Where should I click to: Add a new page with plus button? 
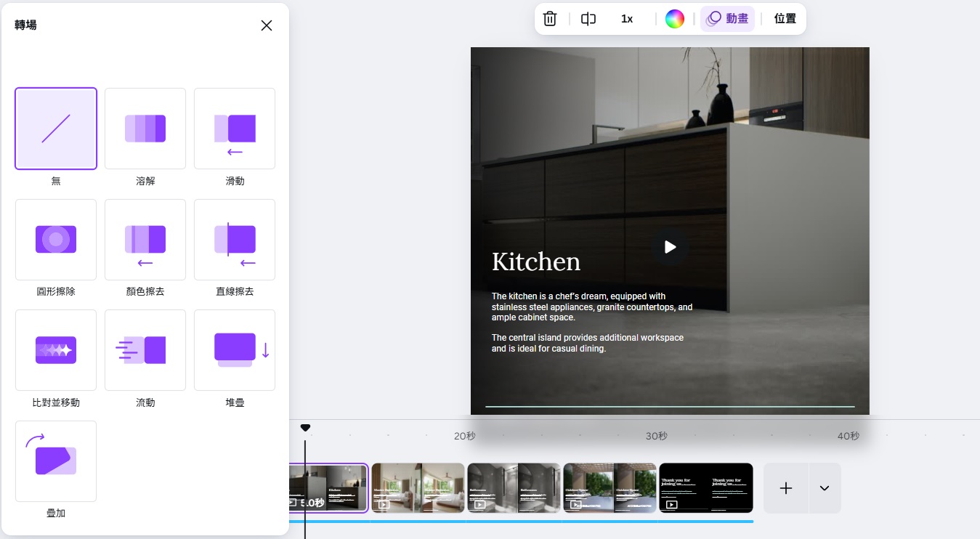tap(786, 488)
